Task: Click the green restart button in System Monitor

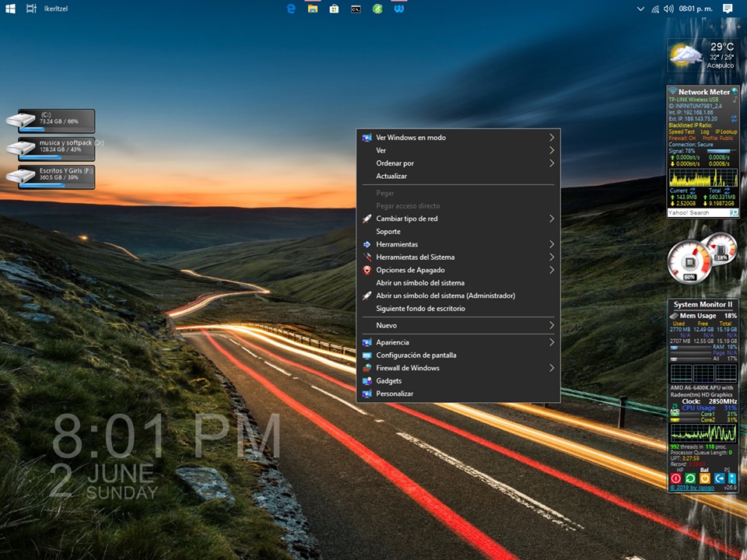Action: click(x=690, y=478)
